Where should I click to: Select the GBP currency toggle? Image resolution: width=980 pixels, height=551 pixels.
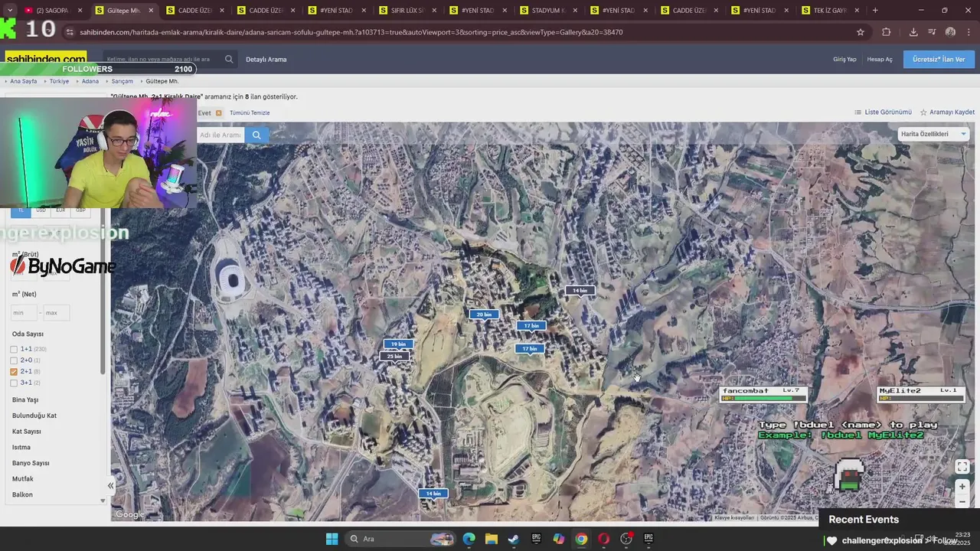tap(80, 210)
